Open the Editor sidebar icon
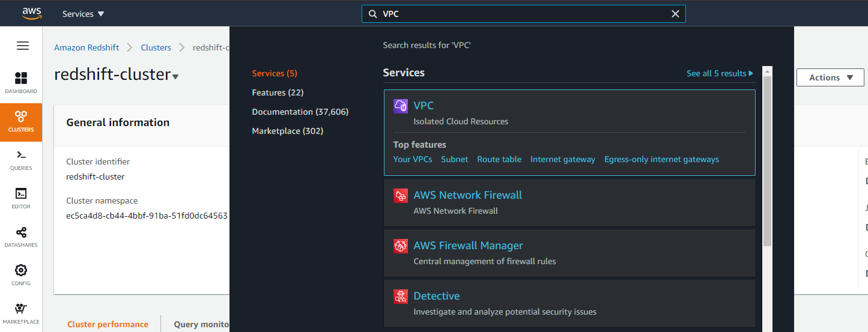This screenshot has height=332, width=868. pos(21,198)
